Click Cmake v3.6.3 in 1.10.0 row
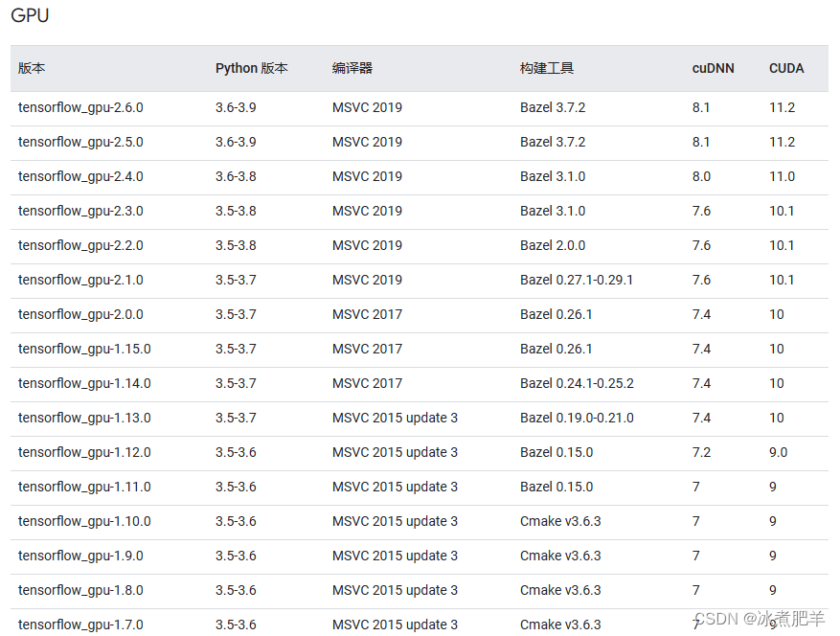Image resolution: width=840 pixels, height=636 pixels. click(x=560, y=521)
